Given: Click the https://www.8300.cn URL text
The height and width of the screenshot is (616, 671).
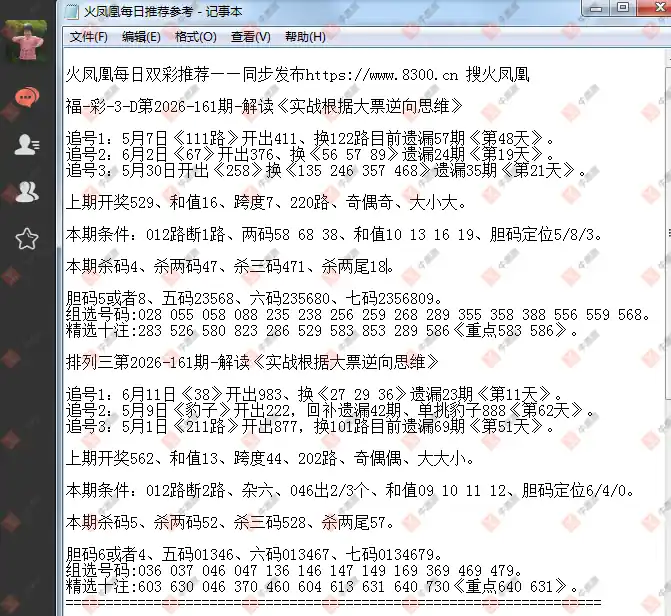Looking at the screenshot, I should coord(382,75).
